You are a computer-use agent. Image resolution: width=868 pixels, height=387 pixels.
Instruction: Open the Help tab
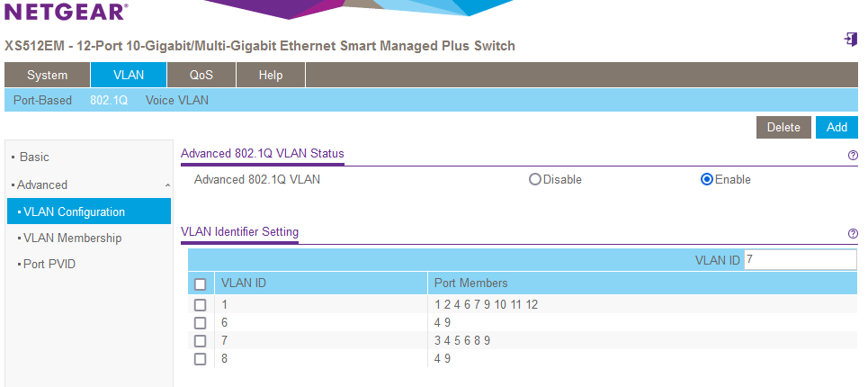pos(271,75)
